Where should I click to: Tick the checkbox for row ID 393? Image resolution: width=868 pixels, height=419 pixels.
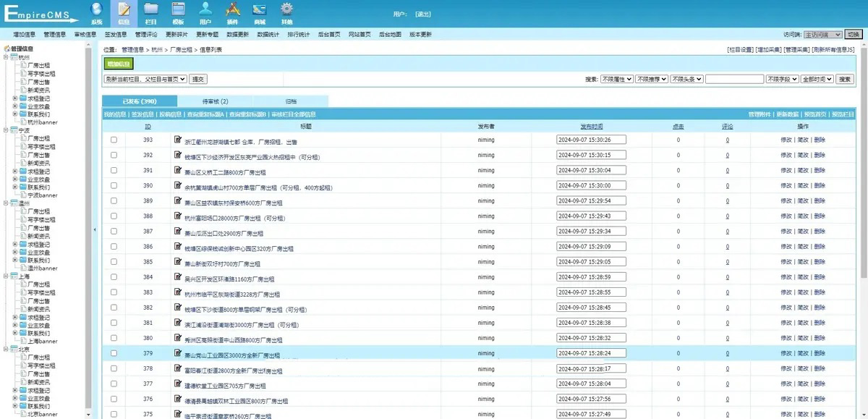pyautogui.click(x=114, y=140)
